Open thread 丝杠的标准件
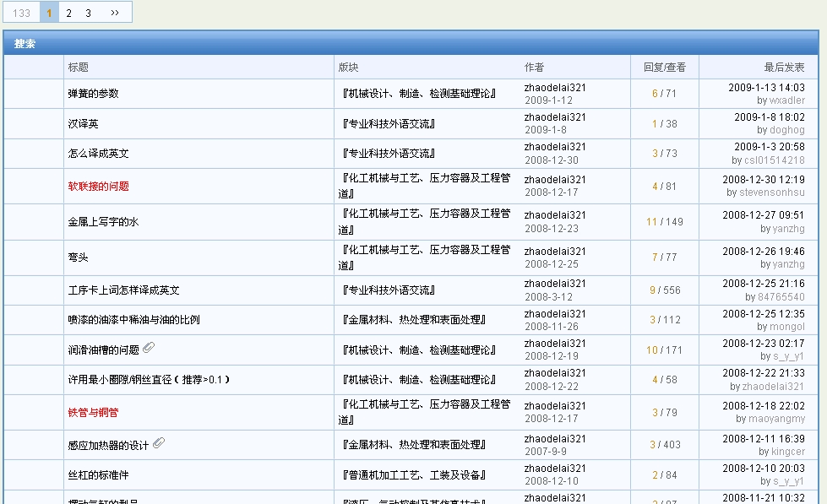The image size is (827, 504). pos(99,475)
